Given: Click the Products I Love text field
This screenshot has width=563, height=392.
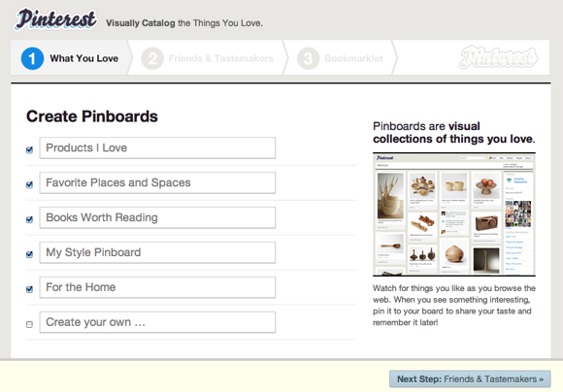Looking at the screenshot, I should [157, 147].
